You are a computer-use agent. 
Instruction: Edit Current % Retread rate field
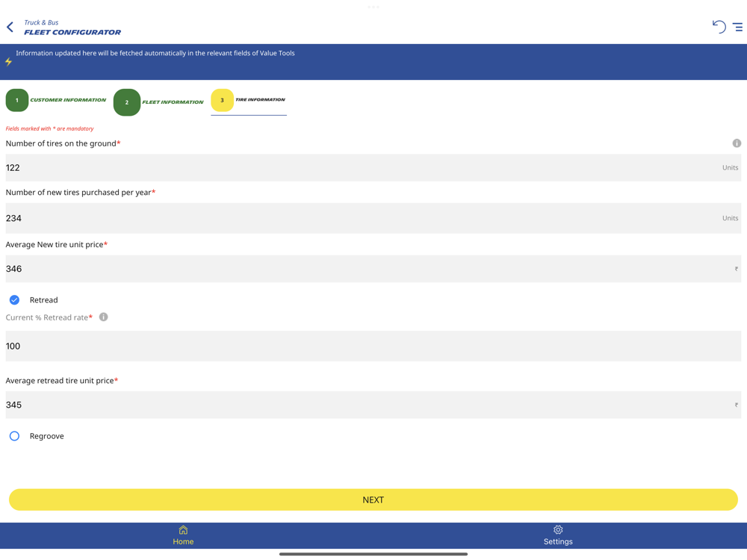(x=373, y=346)
